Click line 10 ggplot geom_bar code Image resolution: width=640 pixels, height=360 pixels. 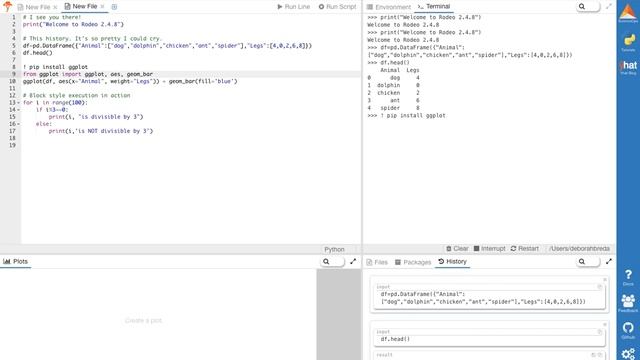130,81
